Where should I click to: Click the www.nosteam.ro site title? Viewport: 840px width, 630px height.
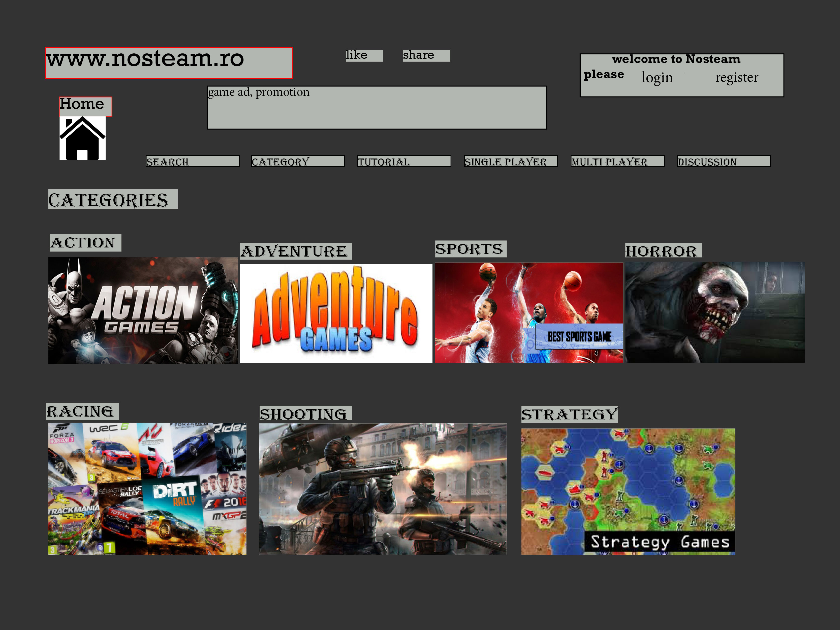tap(169, 63)
